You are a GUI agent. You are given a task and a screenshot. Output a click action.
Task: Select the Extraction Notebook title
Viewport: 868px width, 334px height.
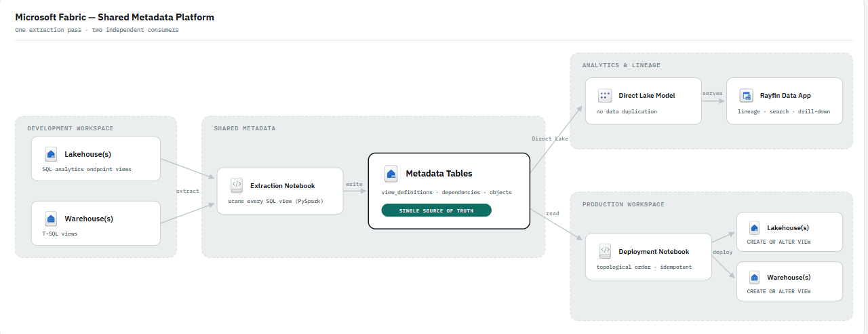[x=283, y=185]
